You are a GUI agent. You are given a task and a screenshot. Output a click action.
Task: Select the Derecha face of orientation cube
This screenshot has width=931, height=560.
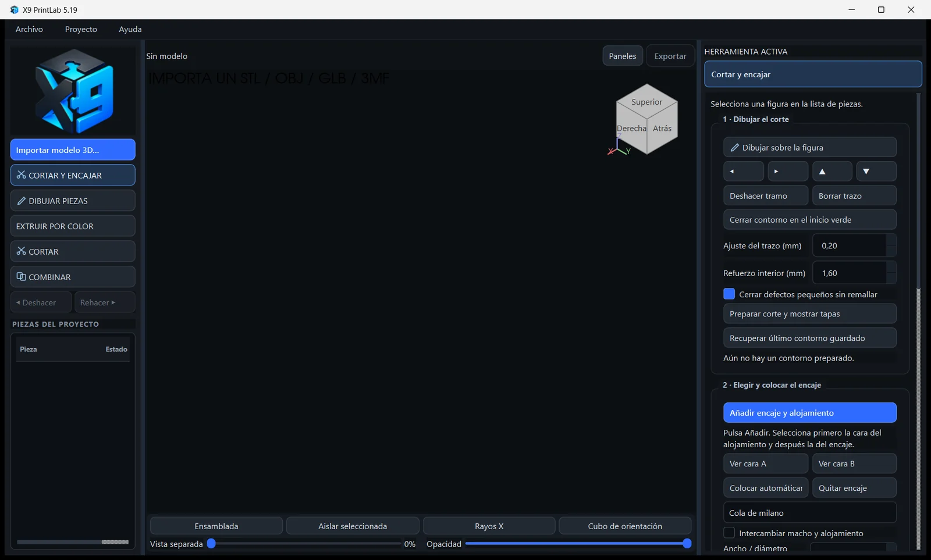(632, 129)
